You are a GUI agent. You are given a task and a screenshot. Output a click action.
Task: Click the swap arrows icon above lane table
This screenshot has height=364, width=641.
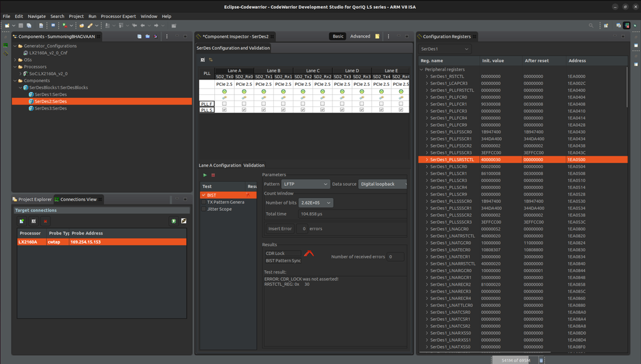click(211, 60)
